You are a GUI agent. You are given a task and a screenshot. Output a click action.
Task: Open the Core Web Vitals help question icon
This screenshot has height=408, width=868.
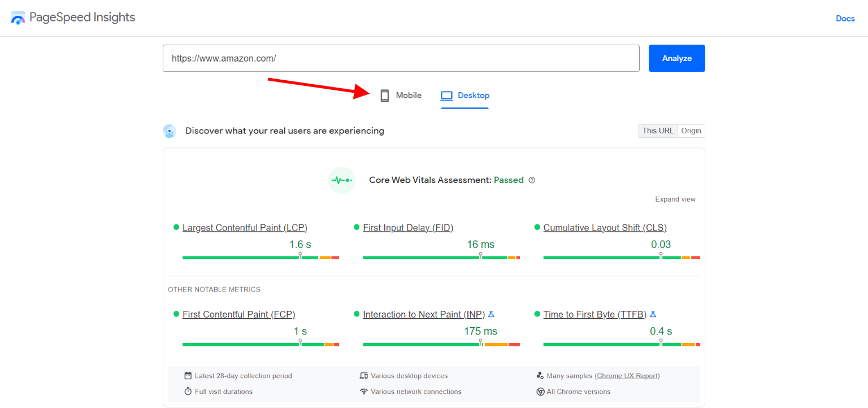[x=532, y=180]
